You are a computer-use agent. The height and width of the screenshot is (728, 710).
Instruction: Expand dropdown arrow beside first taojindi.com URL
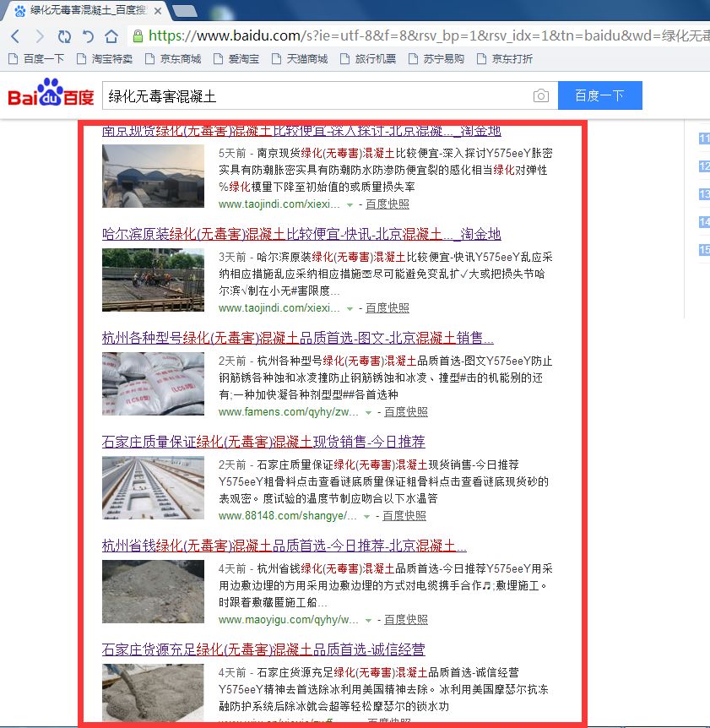tap(350, 204)
